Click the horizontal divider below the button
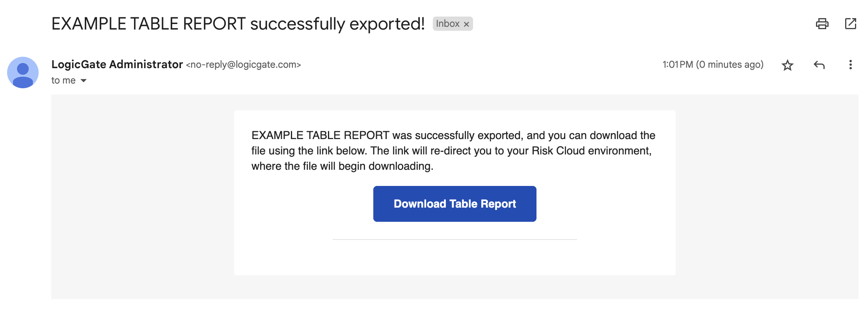 [454, 239]
